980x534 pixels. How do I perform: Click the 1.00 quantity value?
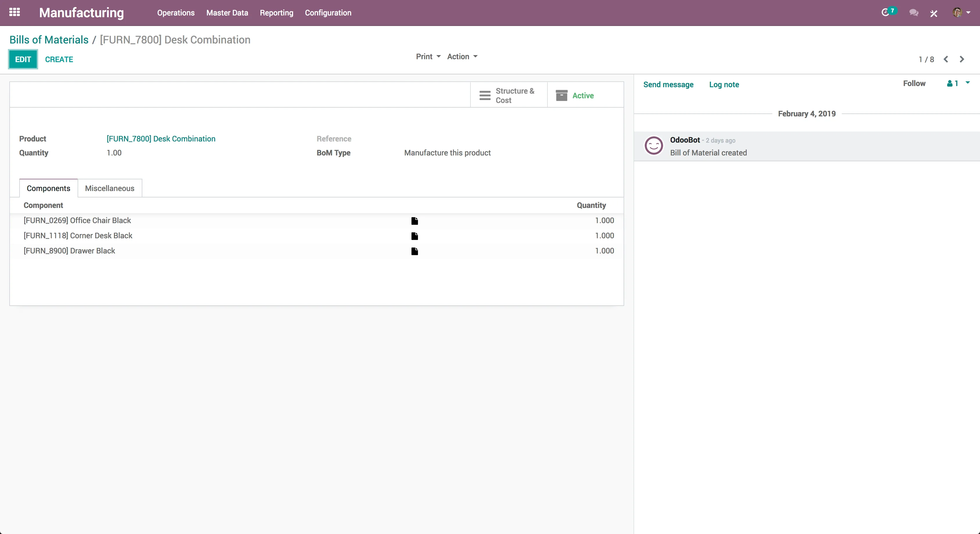(x=114, y=153)
